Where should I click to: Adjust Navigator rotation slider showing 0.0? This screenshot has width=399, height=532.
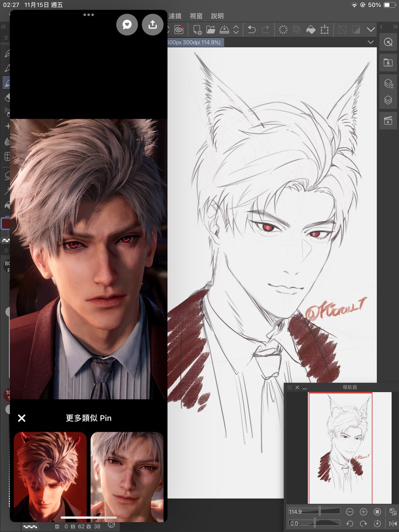pyautogui.click(x=314, y=524)
